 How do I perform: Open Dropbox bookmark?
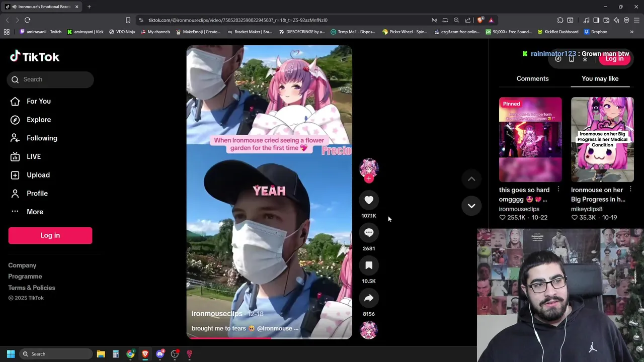tap(595, 32)
